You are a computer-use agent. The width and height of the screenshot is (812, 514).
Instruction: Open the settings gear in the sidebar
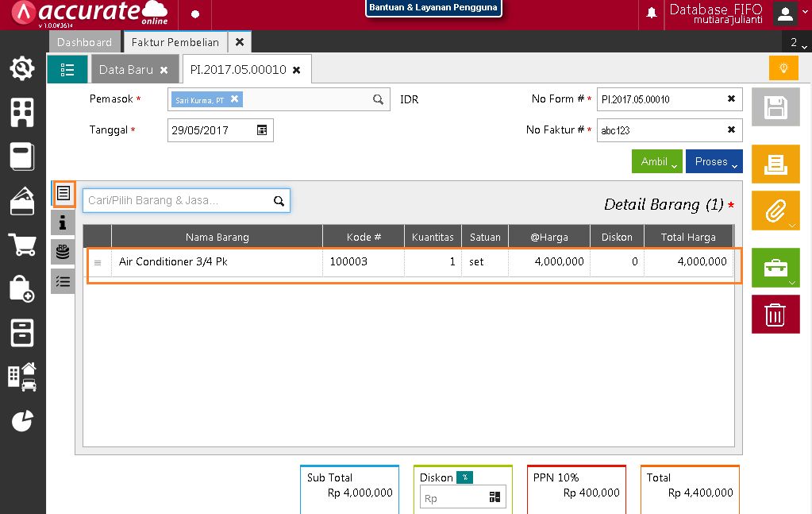(22, 68)
